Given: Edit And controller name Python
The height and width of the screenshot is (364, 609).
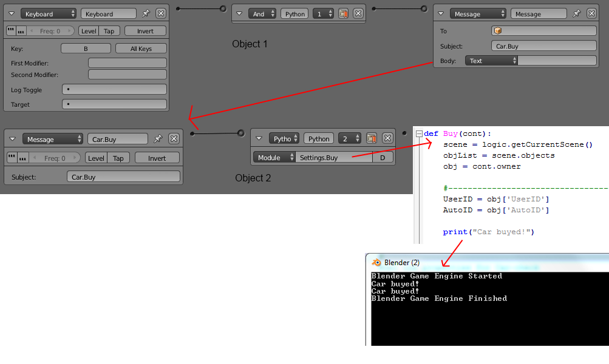Looking at the screenshot, I should [x=295, y=14].
